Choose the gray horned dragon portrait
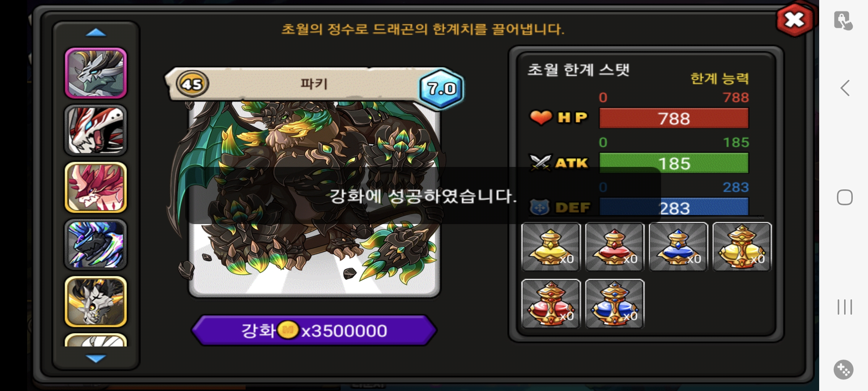868x391 pixels. pyautogui.click(x=96, y=73)
